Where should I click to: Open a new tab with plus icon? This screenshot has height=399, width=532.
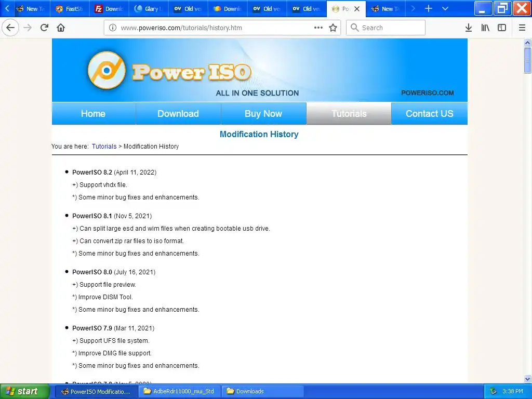click(x=429, y=8)
